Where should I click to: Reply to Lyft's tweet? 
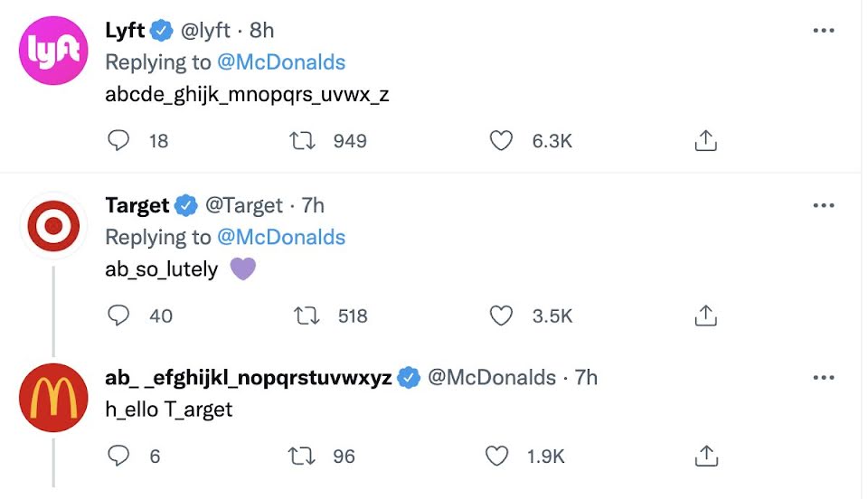(118, 141)
